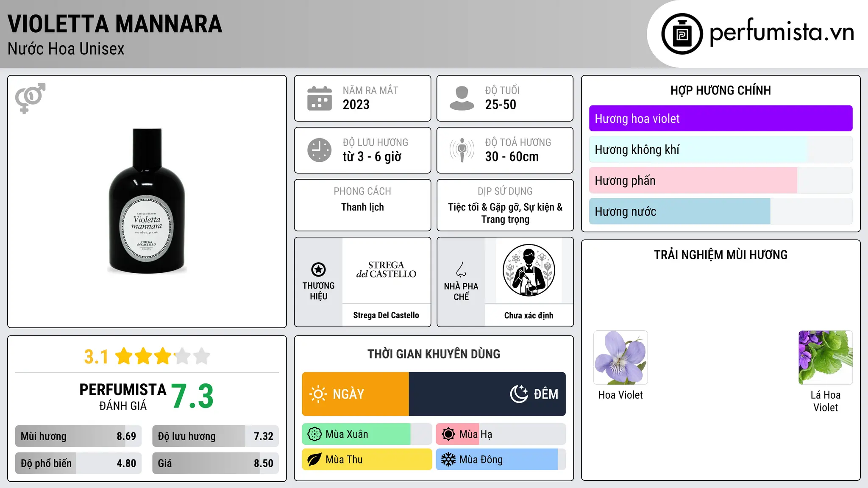Click the star badge icon above Thương hiệu
The width and height of the screenshot is (868, 488).
(x=318, y=269)
